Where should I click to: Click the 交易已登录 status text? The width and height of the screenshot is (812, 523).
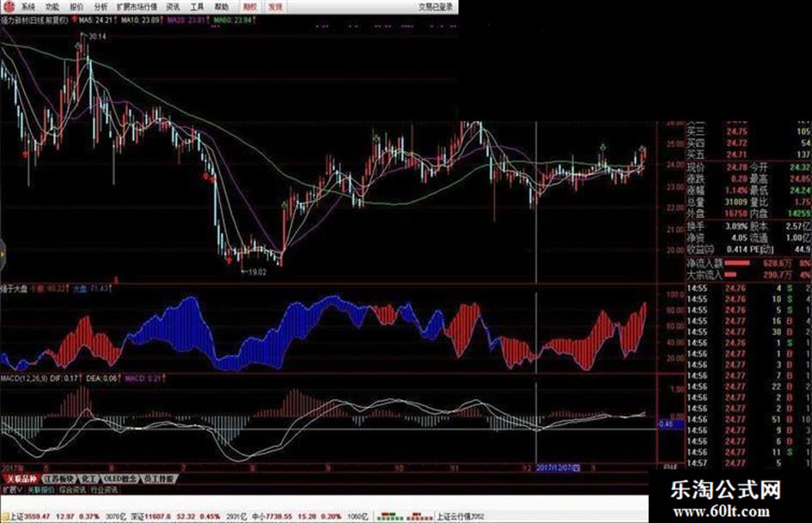point(436,7)
